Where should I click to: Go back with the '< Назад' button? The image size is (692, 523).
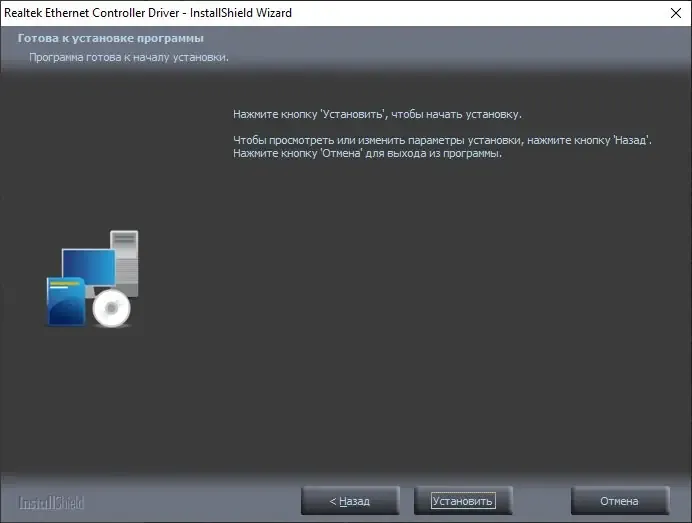(x=350, y=501)
